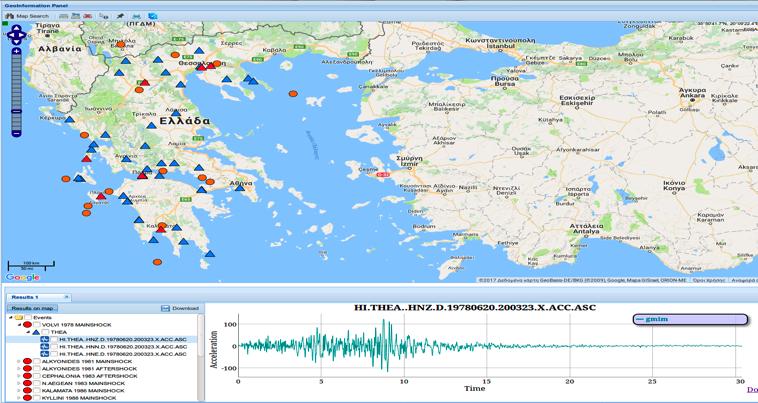Check the KALAMATA 1986 MAINSHOCK checkbox
758x403 pixels.
tap(37, 390)
